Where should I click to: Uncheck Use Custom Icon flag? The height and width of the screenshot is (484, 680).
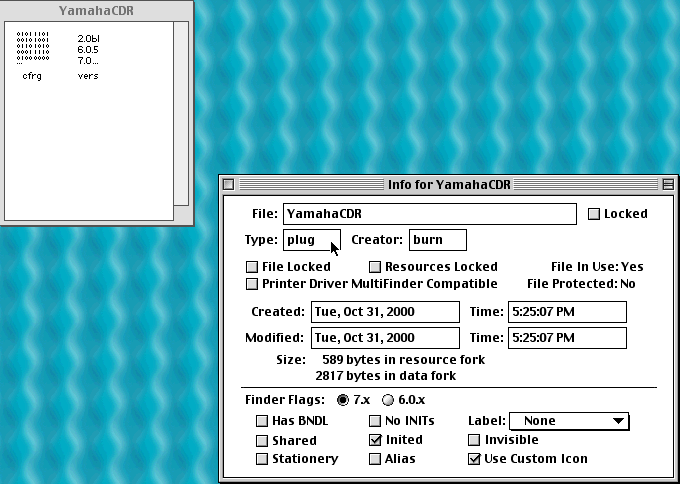pyautogui.click(x=474, y=459)
